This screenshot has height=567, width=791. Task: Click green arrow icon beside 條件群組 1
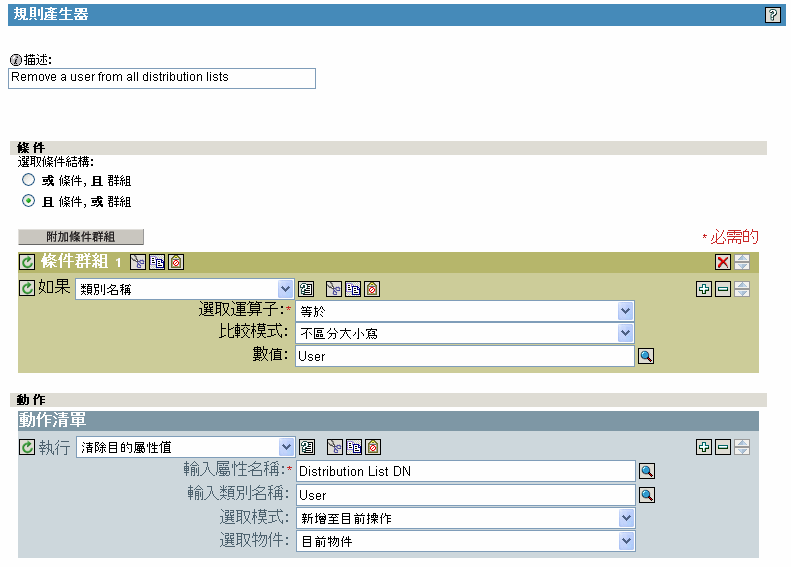[27, 262]
